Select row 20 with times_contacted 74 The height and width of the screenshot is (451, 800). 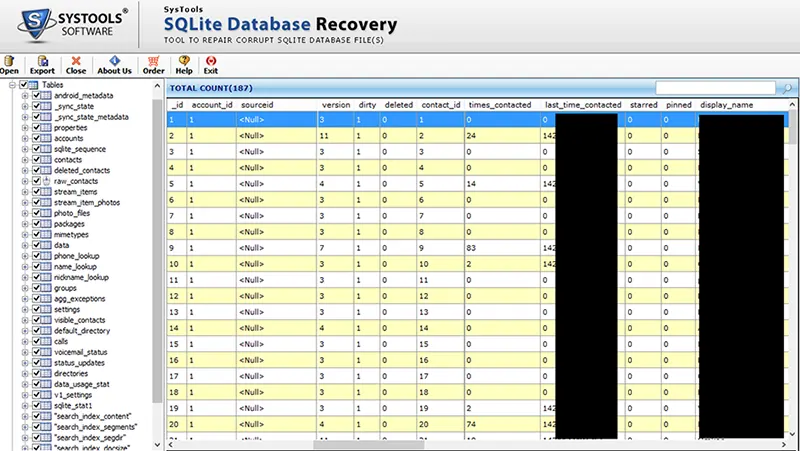tap(477, 424)
